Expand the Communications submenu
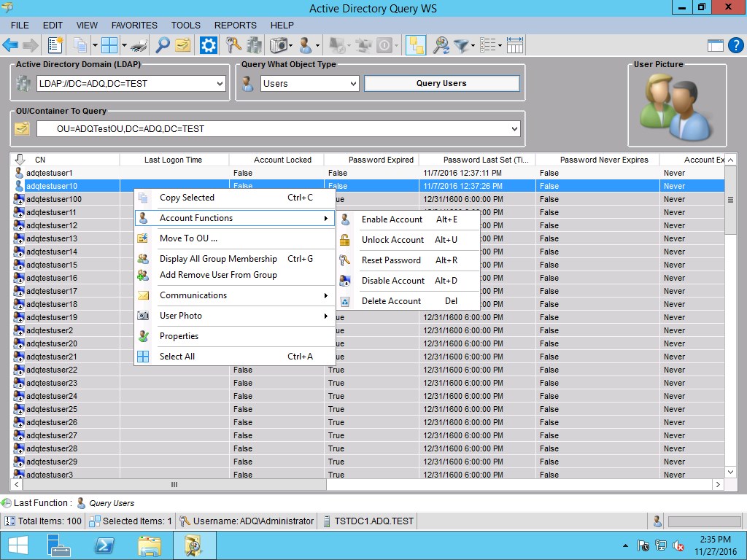The height and width of the screenshot is (560, 747). 235,295
